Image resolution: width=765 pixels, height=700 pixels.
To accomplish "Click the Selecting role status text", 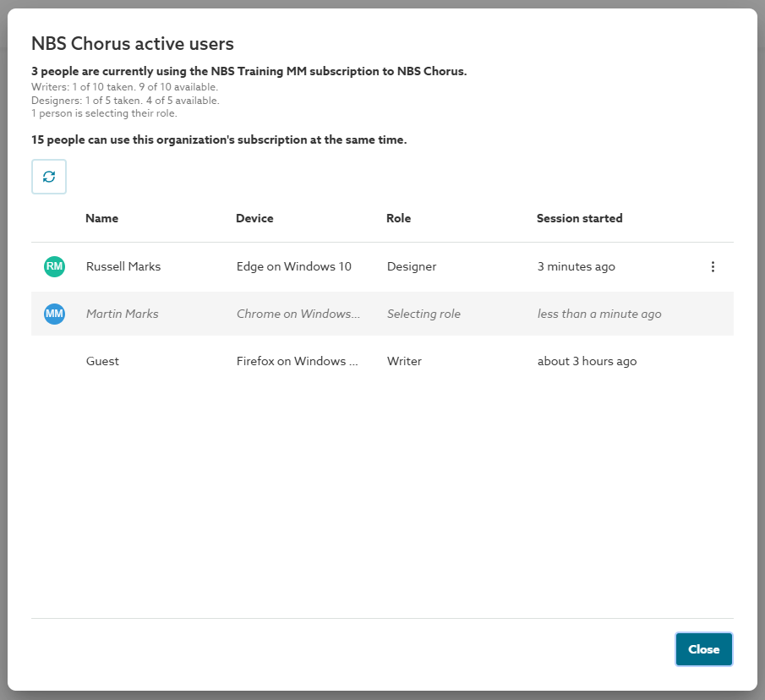I will click(423, 314).
